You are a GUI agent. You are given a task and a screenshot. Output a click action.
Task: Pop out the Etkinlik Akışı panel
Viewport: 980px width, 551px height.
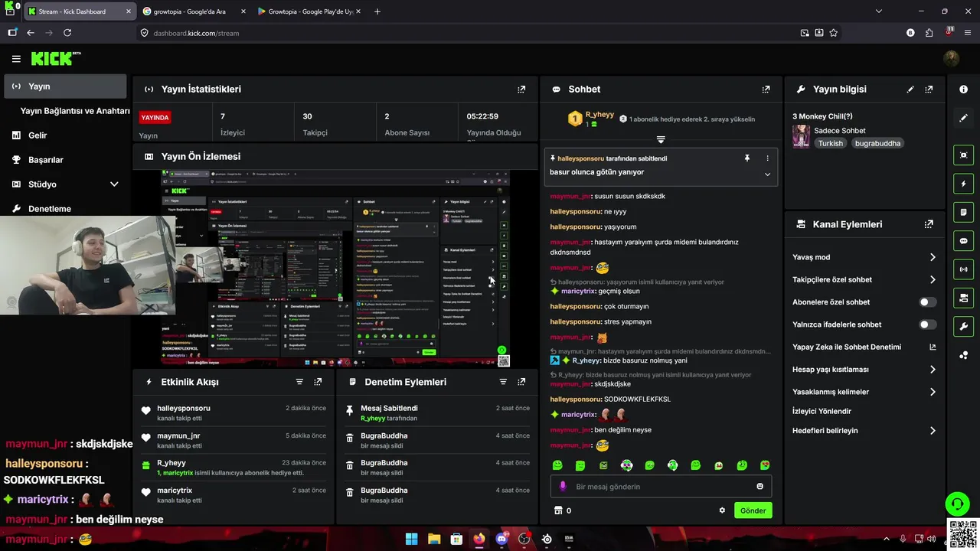point(318,382)
